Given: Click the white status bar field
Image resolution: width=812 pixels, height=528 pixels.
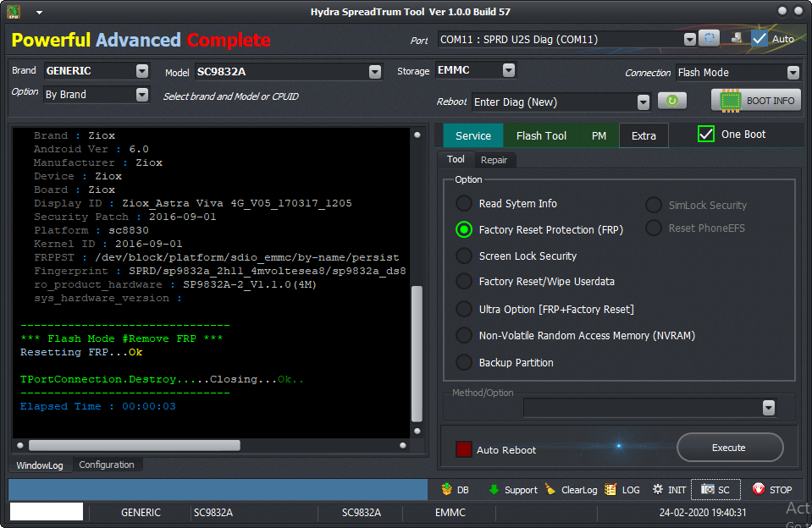Looking at the screenshot, I should pos(47,511).
